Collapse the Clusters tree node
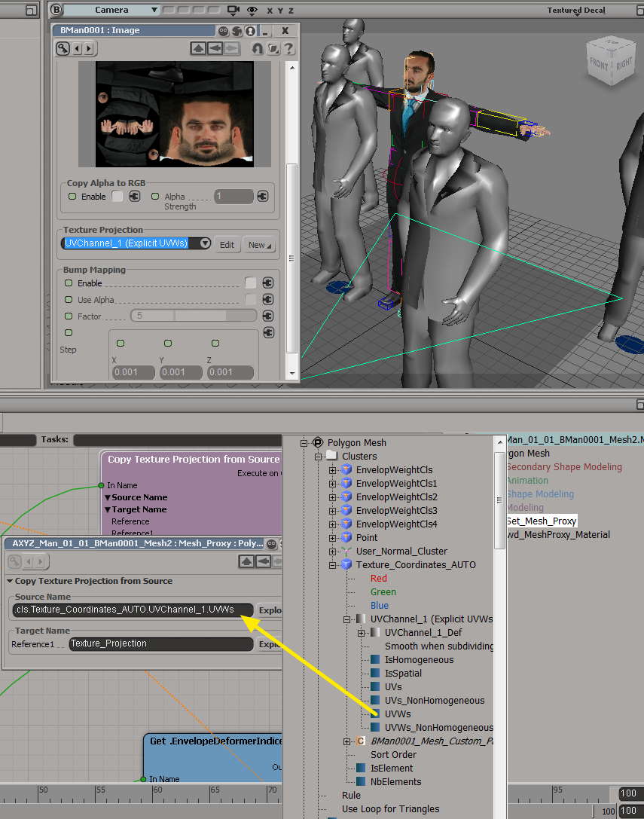The width and height of the screenshot is (644, 819). click(x=318, y=457)
